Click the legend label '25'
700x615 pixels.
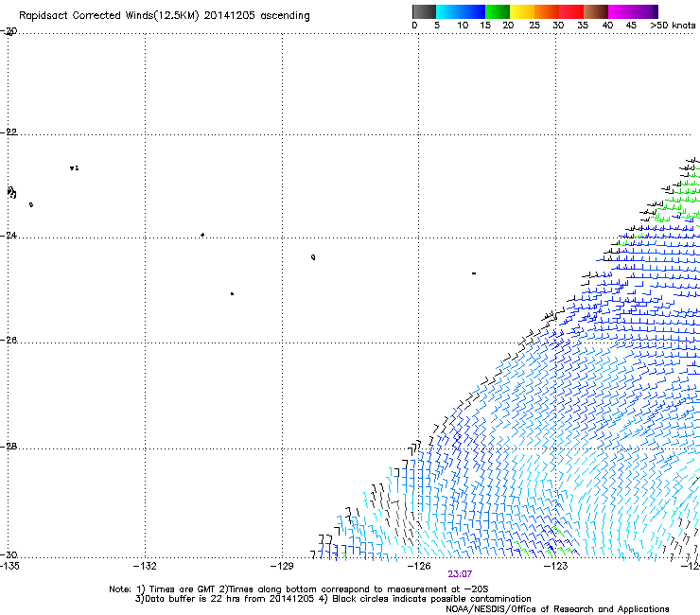534,26
